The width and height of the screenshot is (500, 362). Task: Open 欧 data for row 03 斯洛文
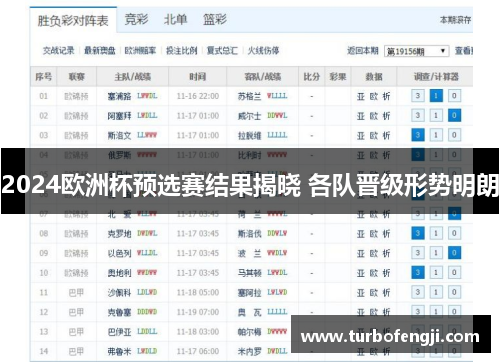pyautogui.click(x=374, y=135)
